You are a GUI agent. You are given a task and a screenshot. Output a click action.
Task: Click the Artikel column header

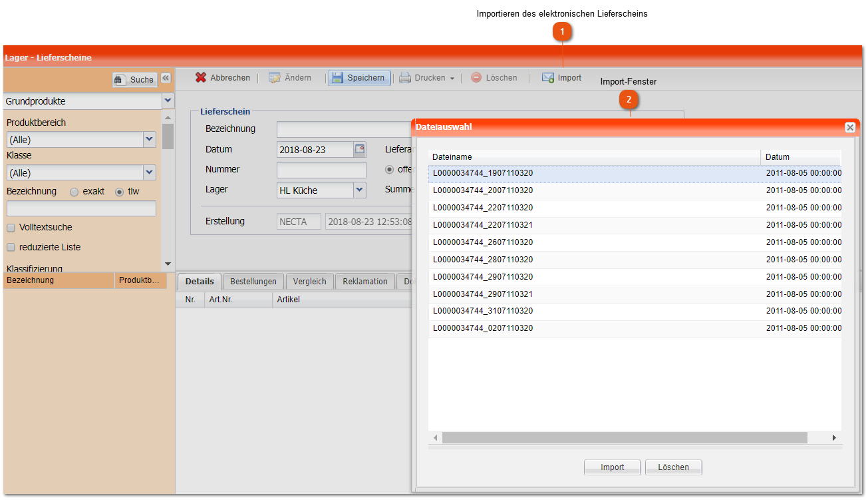342,300
